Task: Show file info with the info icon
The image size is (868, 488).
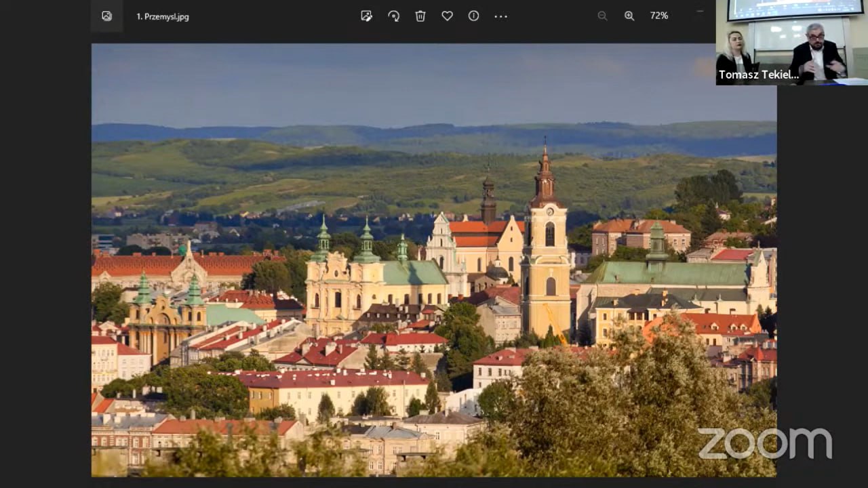Action: pyautogui.click(x=473, y=16)
